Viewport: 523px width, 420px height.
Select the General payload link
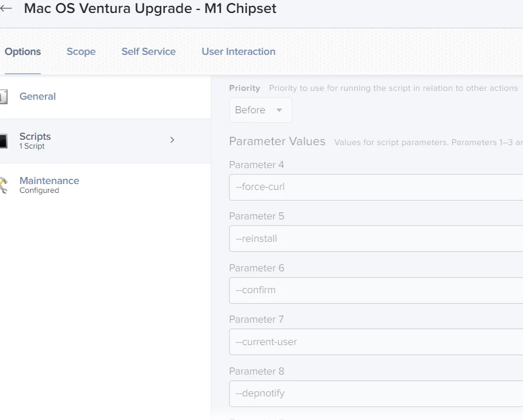(x=38, y=96)
